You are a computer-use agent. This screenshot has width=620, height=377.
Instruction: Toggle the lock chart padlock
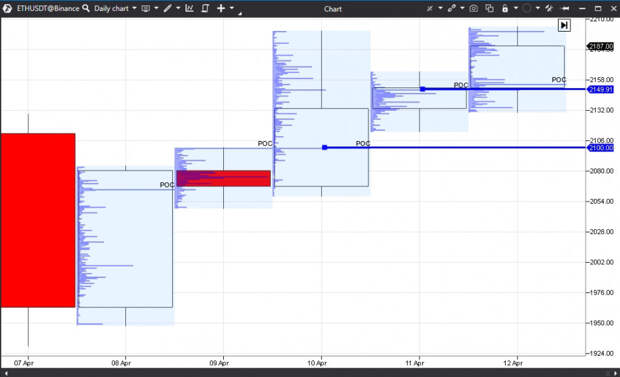[505, 8]
